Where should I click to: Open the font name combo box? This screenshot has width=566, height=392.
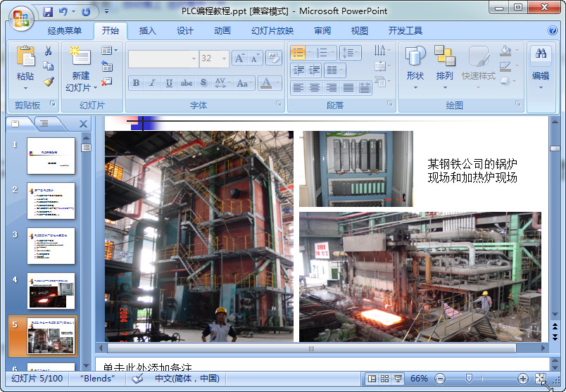163,58
